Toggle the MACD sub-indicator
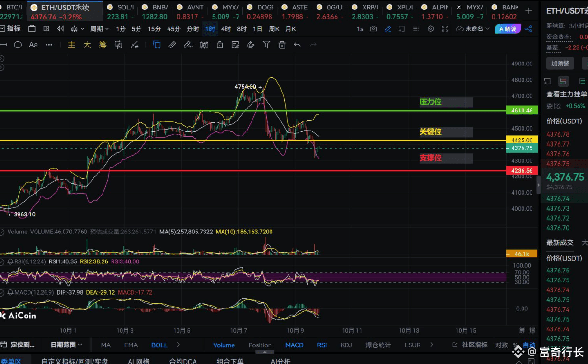The image size is (588, 364). point(294,345)
